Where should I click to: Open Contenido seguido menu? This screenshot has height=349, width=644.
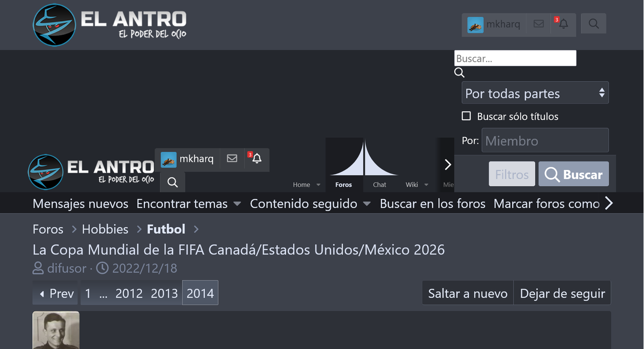point(303,204)
